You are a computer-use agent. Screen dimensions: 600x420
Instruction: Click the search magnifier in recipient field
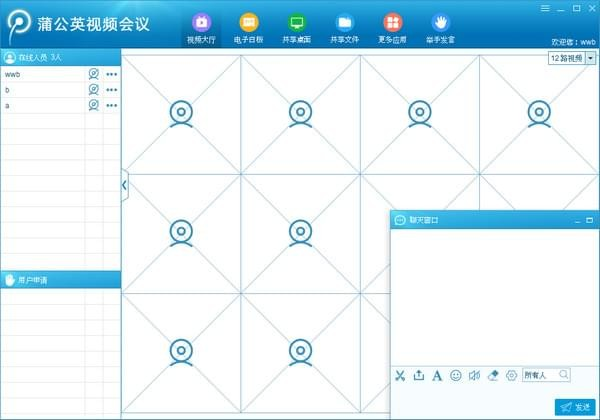[563, 374]
